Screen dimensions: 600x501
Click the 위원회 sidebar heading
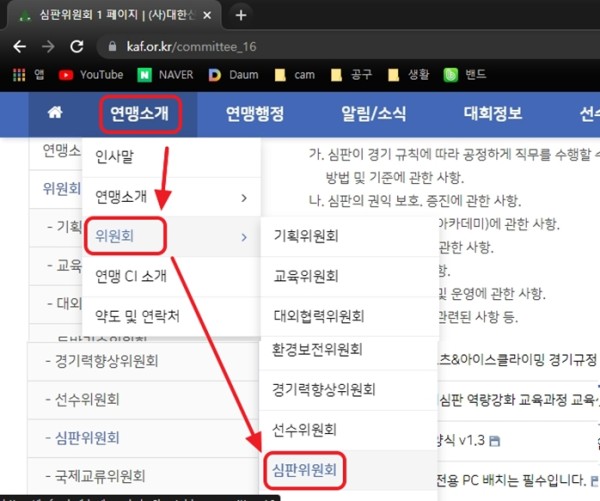tap(62, 188)
